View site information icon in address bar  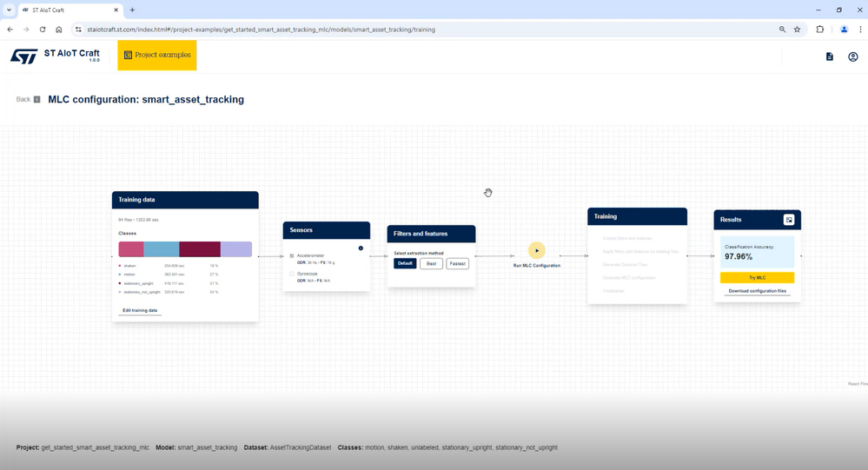tap(78, 30)
